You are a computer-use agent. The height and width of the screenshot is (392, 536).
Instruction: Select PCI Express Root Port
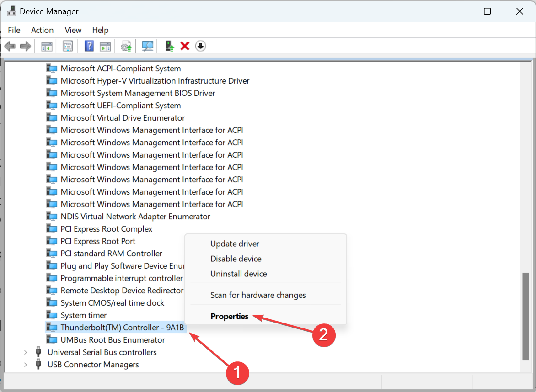(x=98, y=241)
